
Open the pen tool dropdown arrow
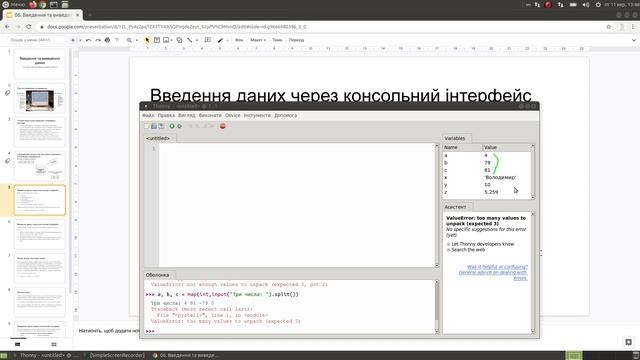(x=227, y=40)
